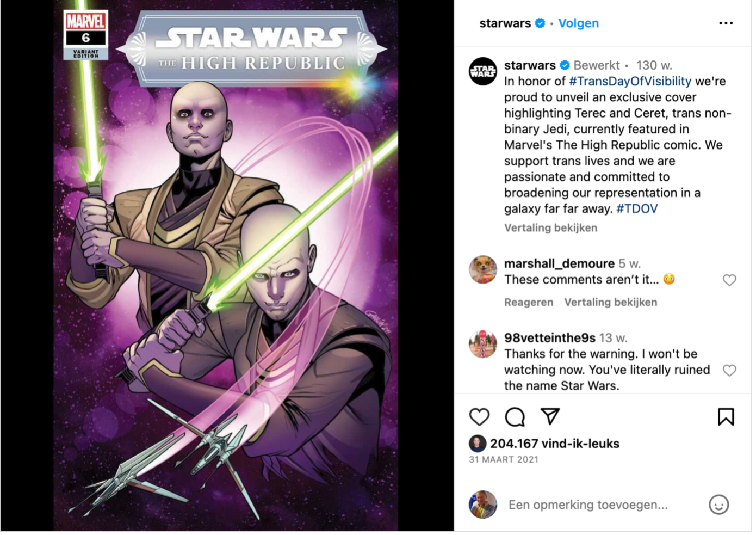This screenshot has width=756, height=535.
Task: Open the #TransDayOfVisibility hashtag
Action: 630,81
